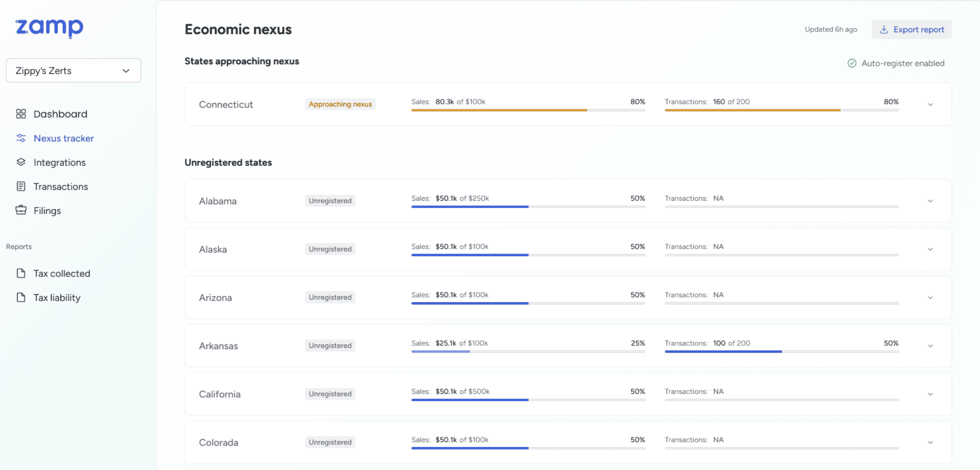Image resolution: width=980 pixels, height=470 pixels.
Task: Click the Integrations sidebar icon
Action: coord(21,163)
